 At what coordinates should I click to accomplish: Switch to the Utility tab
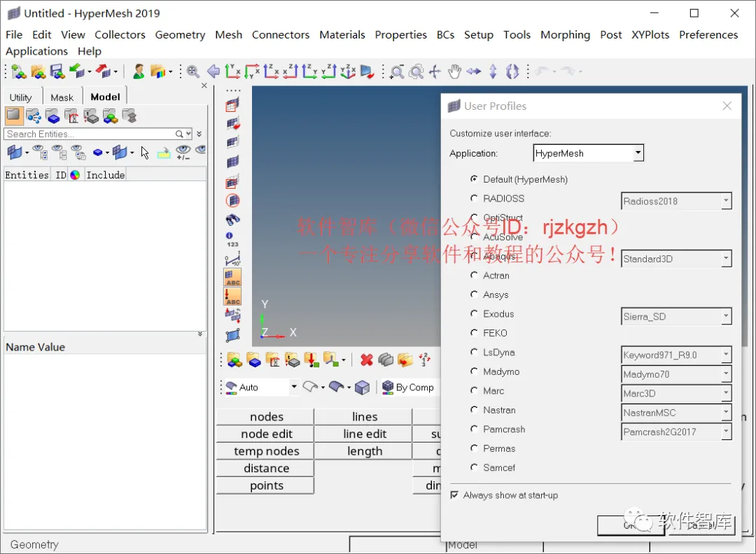click(x=21, y=97)
